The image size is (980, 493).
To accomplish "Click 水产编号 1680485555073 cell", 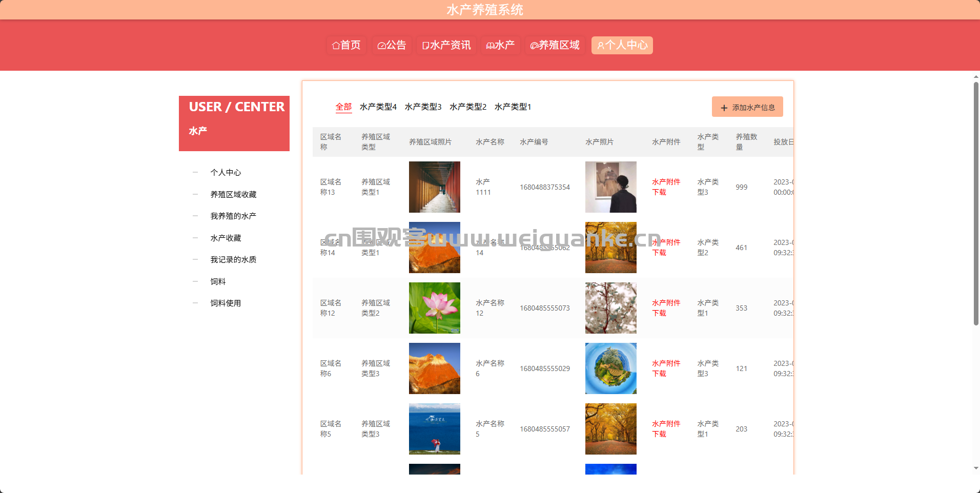I will click(x=545, y=308).
